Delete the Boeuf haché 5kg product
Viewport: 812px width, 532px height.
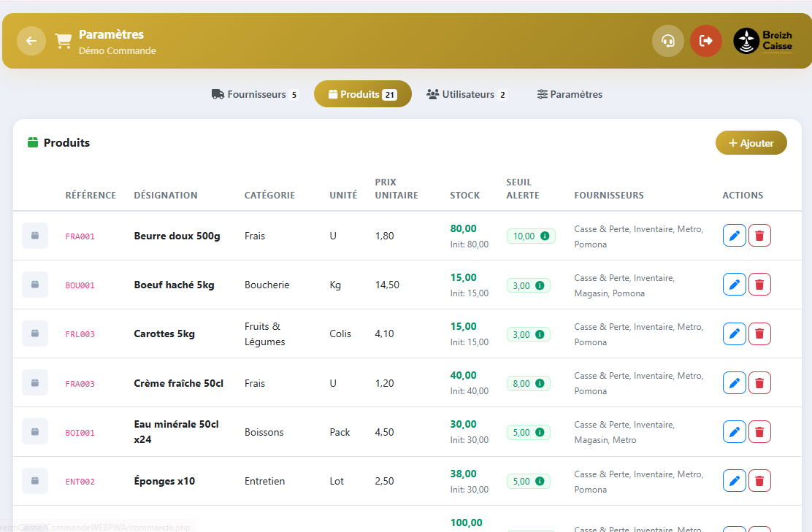pos(759,285)
